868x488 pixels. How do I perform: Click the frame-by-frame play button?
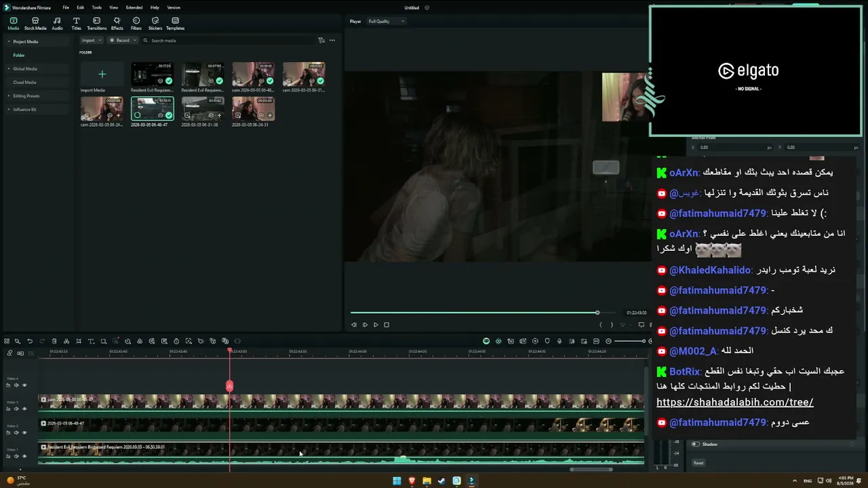pyautogui.click(x=365, y=325)
